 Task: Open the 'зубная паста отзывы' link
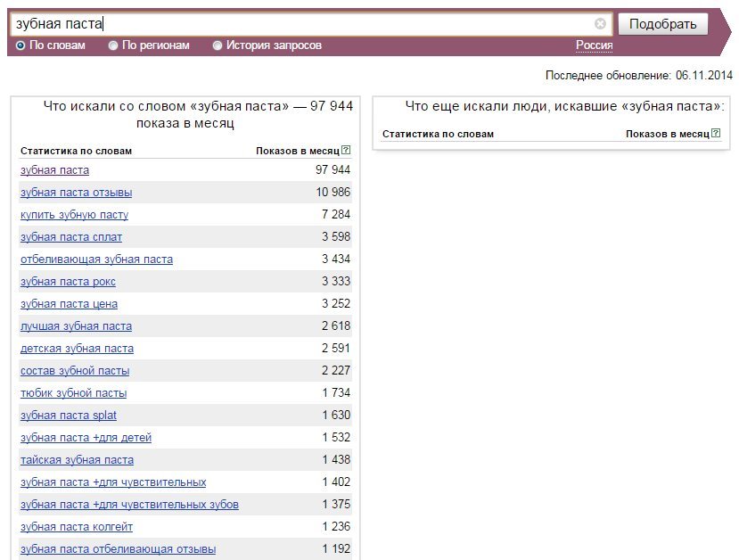(77, 193)
